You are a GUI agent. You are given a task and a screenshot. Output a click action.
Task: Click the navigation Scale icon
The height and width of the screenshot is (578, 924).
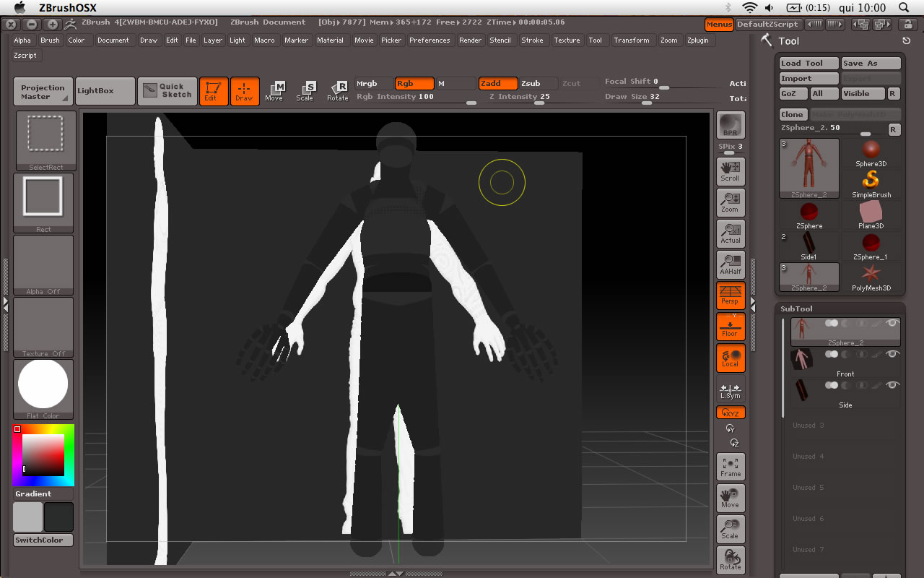point(731,529)
